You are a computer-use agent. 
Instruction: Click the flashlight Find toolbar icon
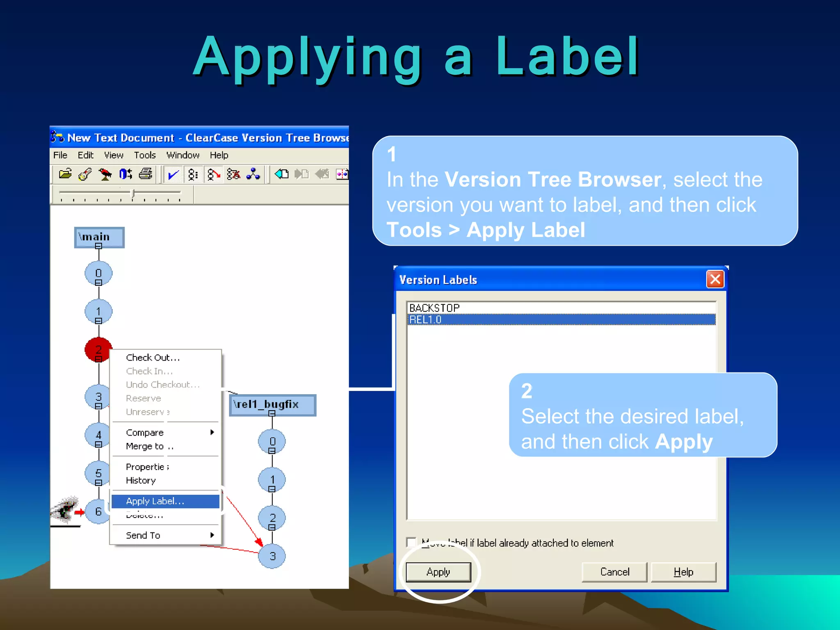(85, 174)
